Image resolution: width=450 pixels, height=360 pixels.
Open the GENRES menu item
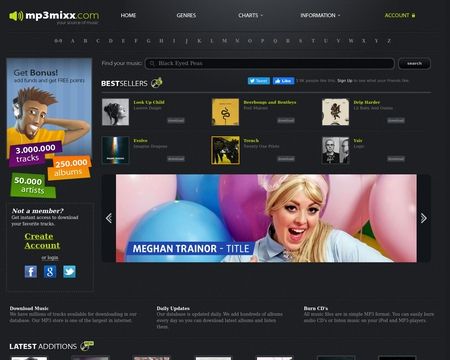click(x=186, y=15)
